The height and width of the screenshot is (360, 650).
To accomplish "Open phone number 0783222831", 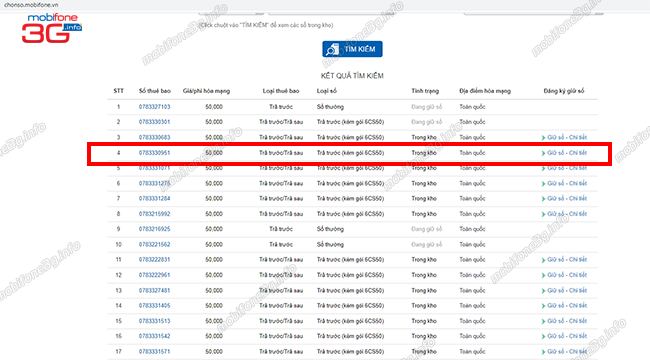I will coord(154,260).
